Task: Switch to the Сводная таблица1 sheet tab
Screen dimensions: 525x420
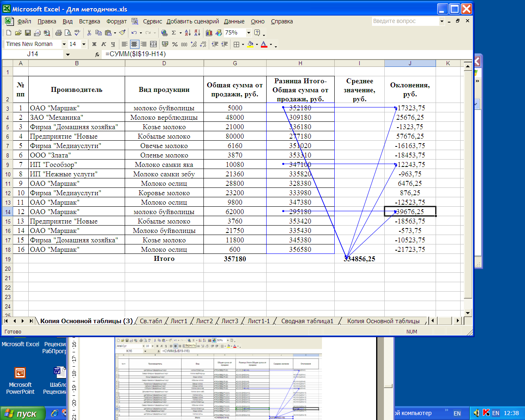Action: point(307,321)
